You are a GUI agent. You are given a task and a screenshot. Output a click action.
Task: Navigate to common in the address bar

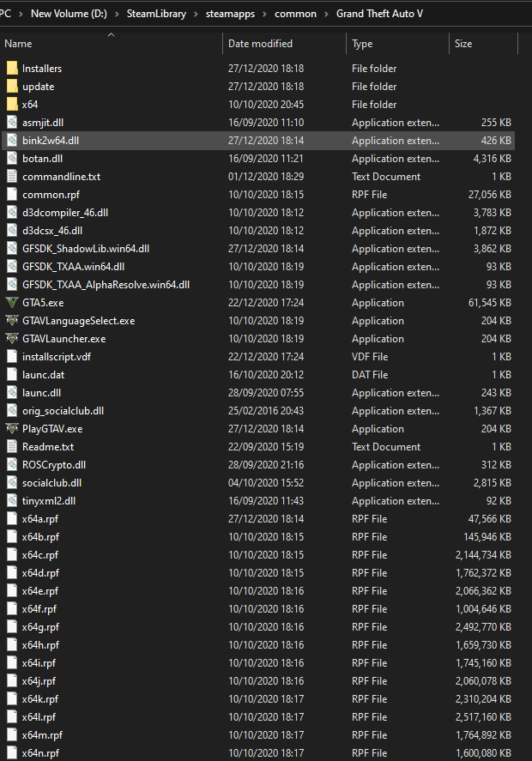click(x=296, y=14)
